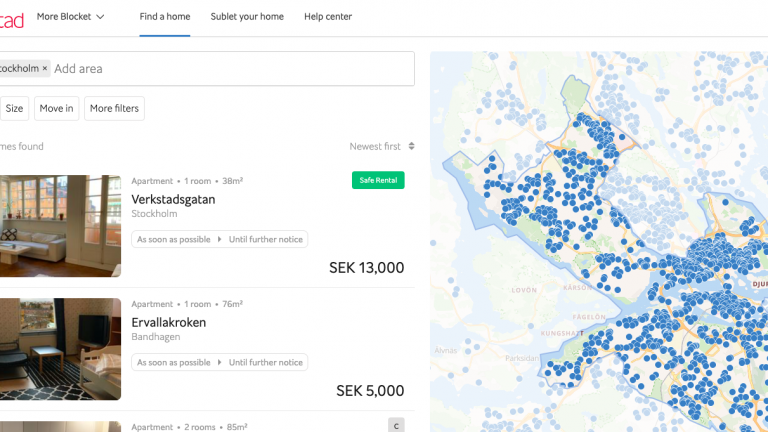The width and height of the screenshot is (768, 432).
Task: View the Verkstadsgatan apartment photo
Action: point(60,226)
